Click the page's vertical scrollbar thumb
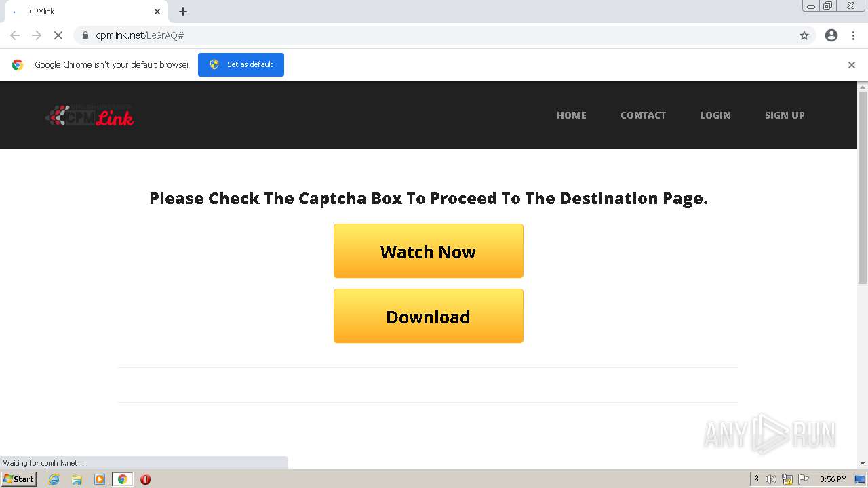 pos(863,188)
